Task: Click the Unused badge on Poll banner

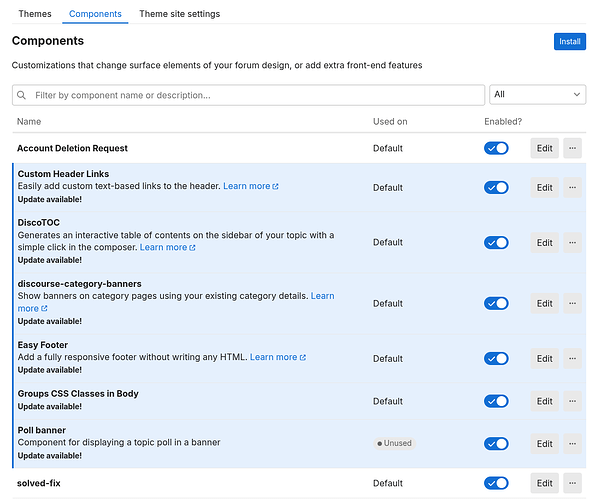Action: pos(394,443)
